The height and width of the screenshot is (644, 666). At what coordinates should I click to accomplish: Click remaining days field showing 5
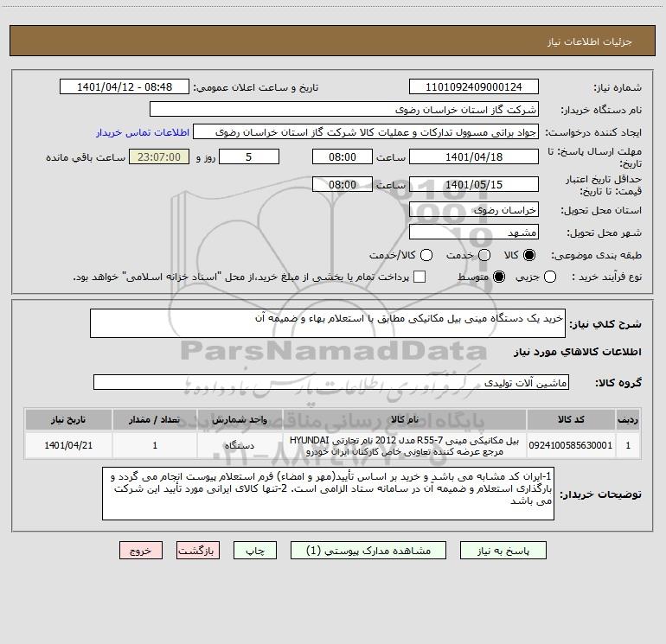(249, 156)
